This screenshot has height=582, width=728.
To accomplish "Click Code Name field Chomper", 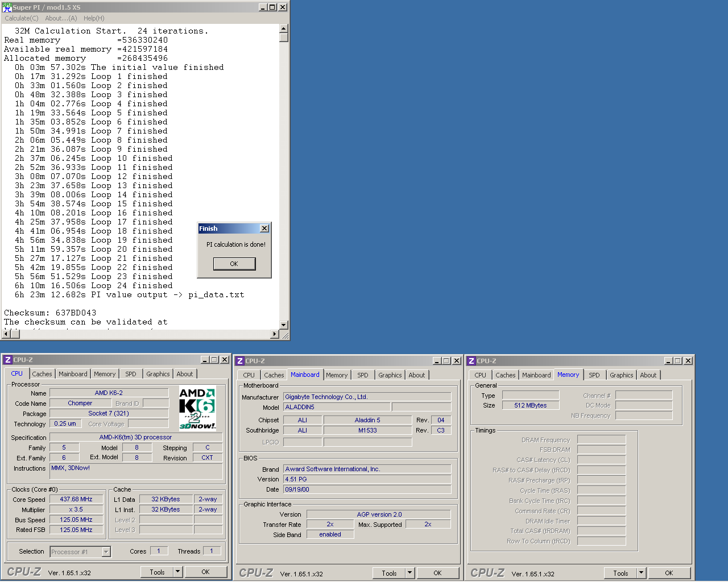I will coord(80,403).
